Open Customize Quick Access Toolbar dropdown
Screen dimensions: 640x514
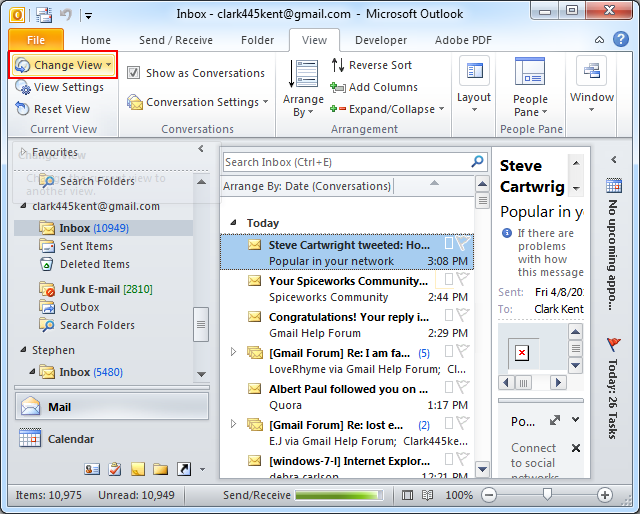tap(88, 16)
